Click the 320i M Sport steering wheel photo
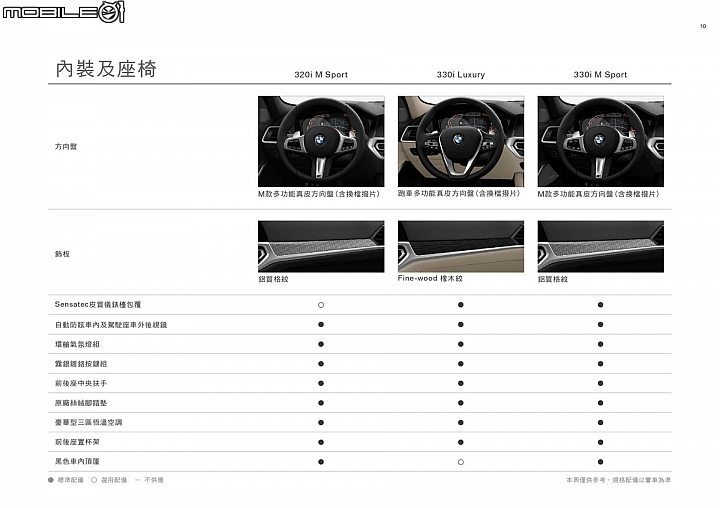The height and width of the screenshot is (508, 720). pos(321,141)
